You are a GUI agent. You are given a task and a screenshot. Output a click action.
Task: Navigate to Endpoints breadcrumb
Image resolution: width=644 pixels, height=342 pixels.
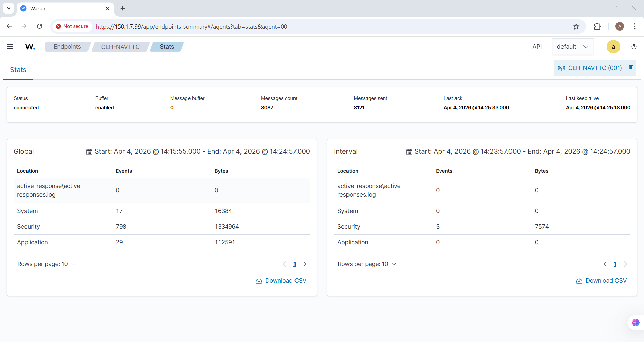tap(67, 47)
